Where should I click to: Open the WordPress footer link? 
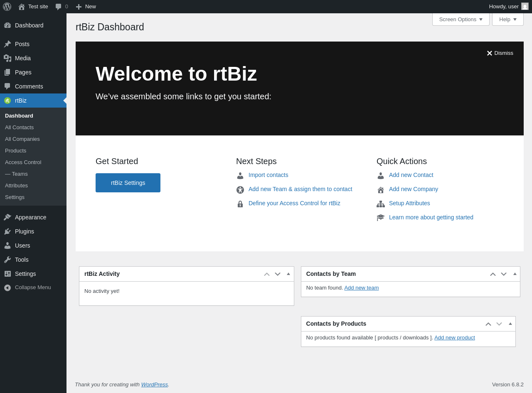coord(155,384)
